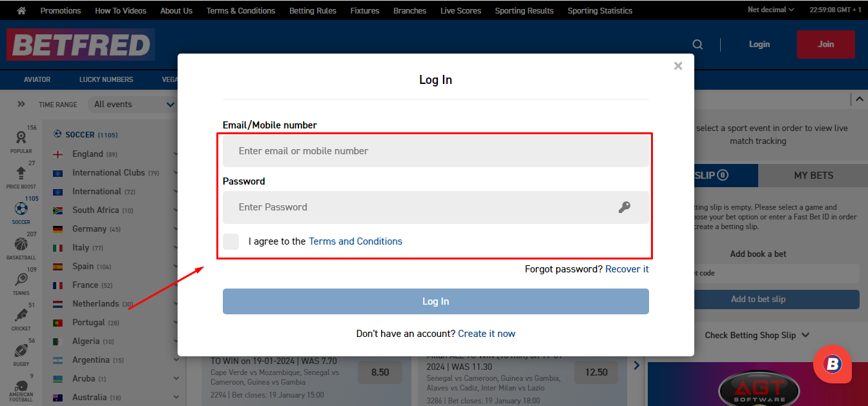868x406 pixels.
Task: Open the All events time range dropdown
Action: 134,105
